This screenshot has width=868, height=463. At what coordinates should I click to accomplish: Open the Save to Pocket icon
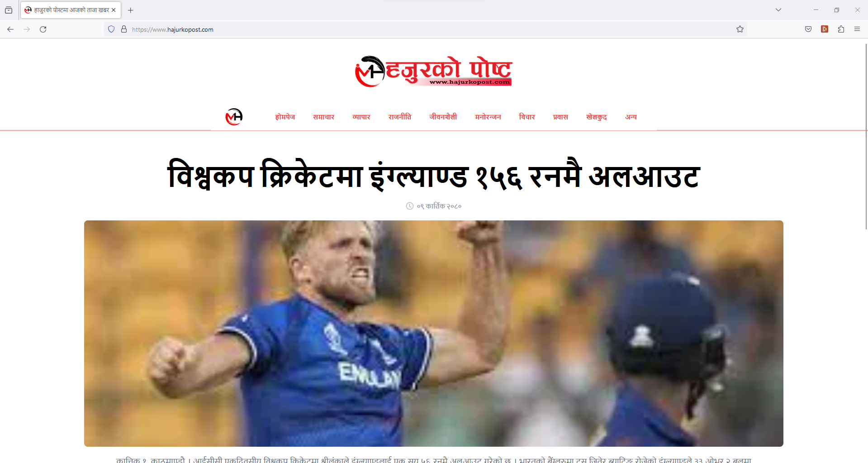point(808,29)
